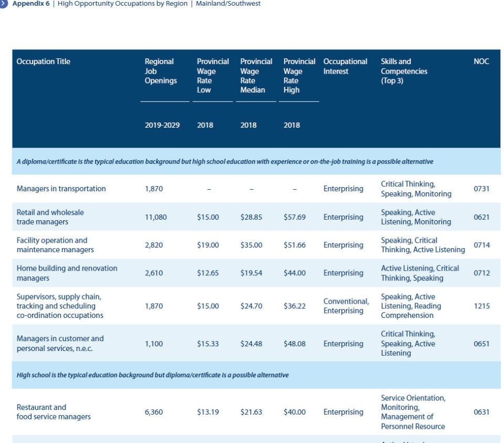
Task: Click the 'NOC' column header
Action: coord(481,61)
